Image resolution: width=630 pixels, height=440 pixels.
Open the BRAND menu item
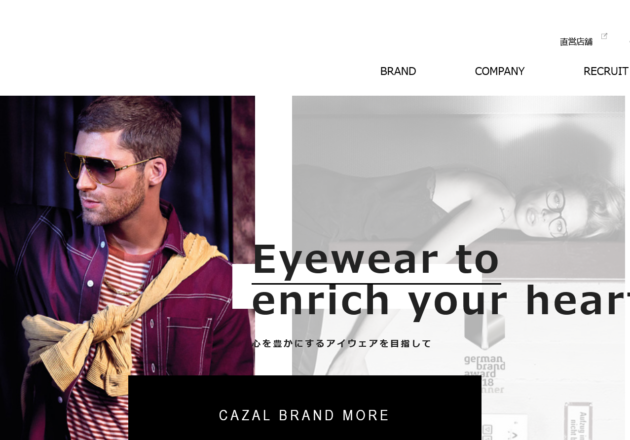pos(398,71)
